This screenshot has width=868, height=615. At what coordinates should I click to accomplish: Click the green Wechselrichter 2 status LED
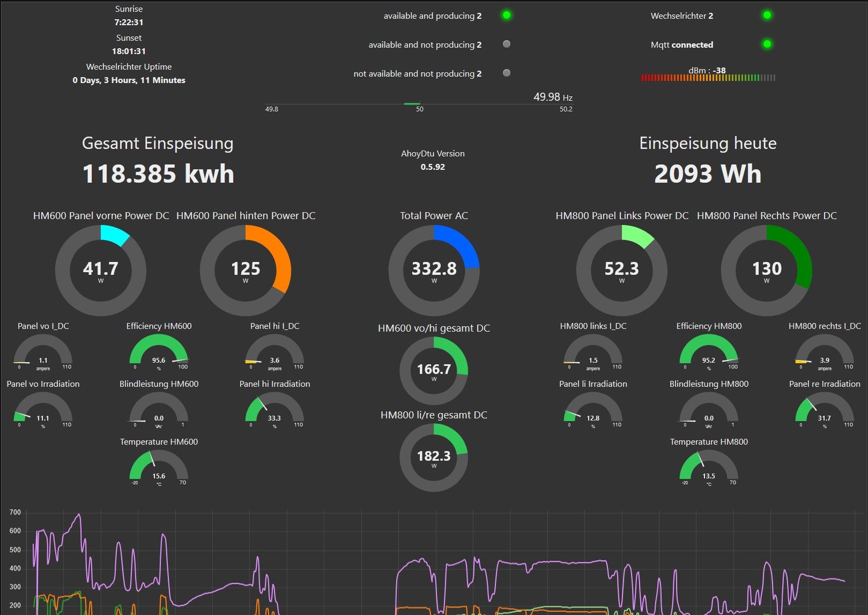pyautogui.click(x=767, y=16)
